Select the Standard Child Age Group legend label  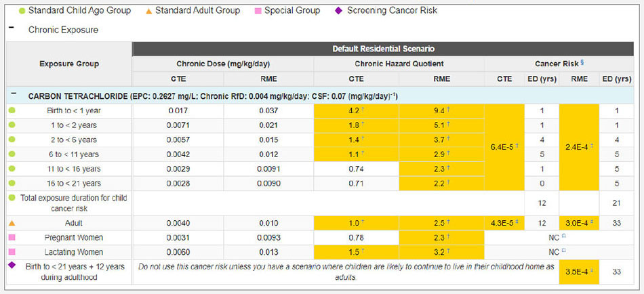(x=80, y=11)
